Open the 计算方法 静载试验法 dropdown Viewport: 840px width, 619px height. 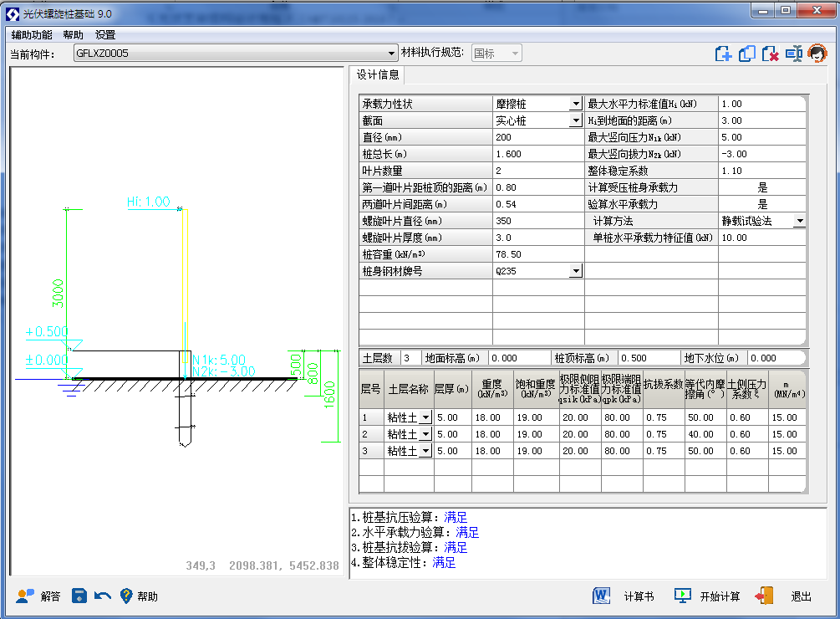coord(799,221)
